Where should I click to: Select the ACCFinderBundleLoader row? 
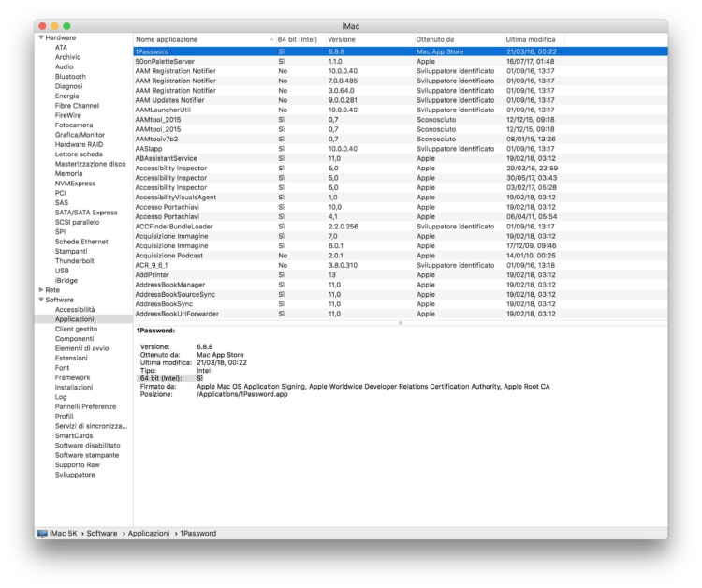[401, 227]
